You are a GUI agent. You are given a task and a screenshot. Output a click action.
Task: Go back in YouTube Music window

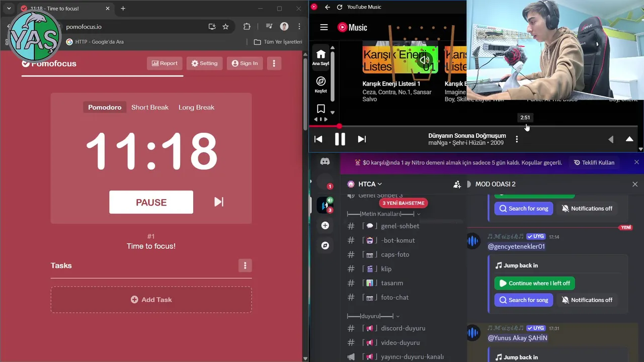click(328, 7)
